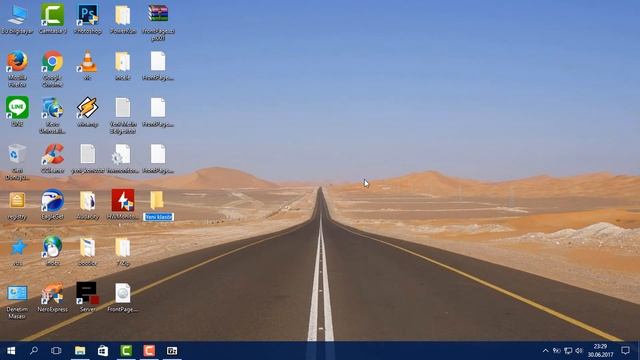Open the red CCleaner shortcut
Image resolution: width=640 pixels, height=360 pixels.
click(52, 154)
